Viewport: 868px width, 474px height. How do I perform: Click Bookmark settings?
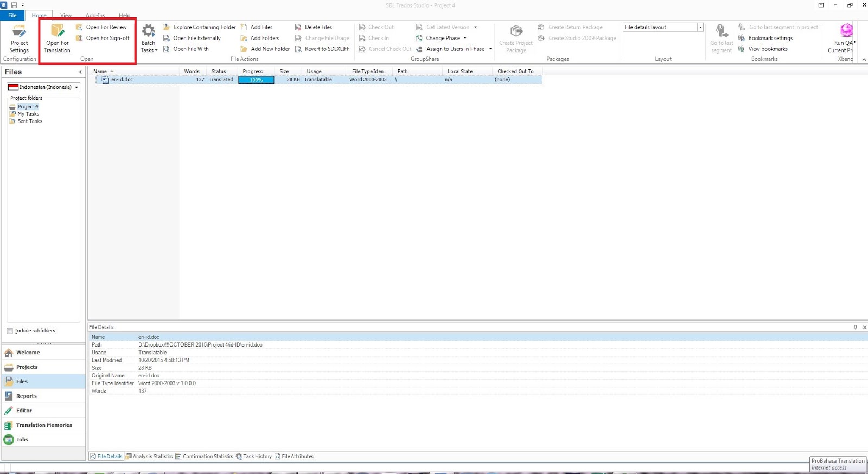[765, 38]
